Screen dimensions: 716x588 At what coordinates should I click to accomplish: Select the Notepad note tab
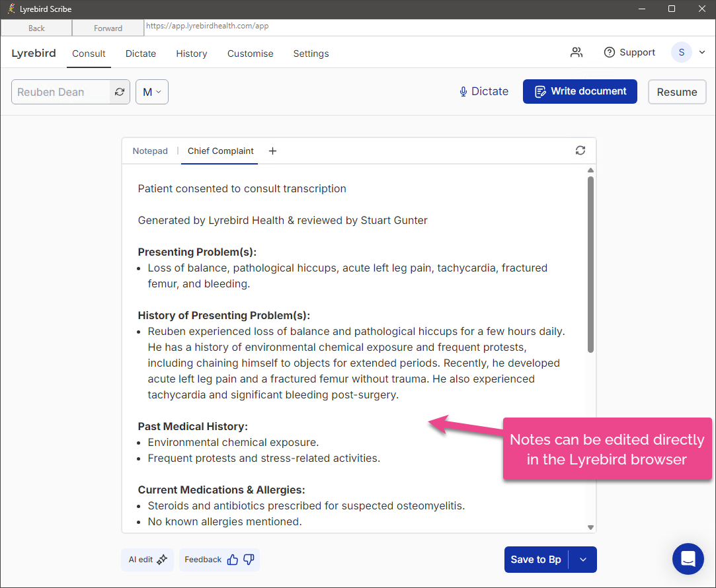click(150, 151)
